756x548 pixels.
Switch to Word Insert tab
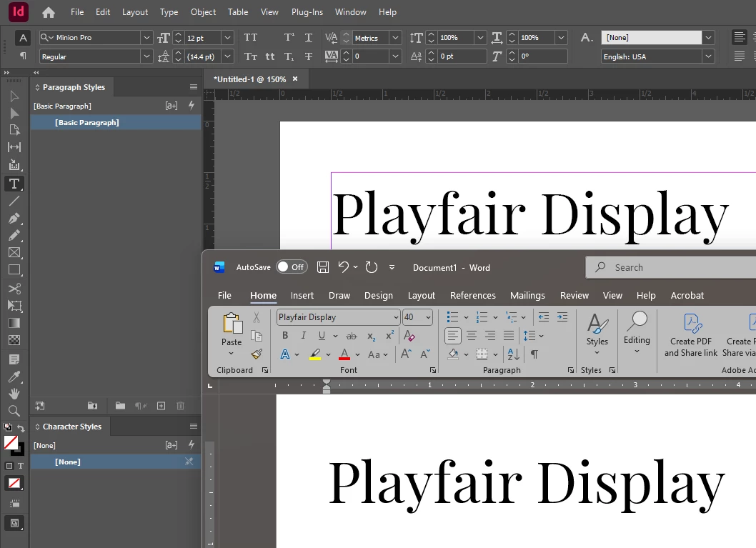click(x=302, y=296)
